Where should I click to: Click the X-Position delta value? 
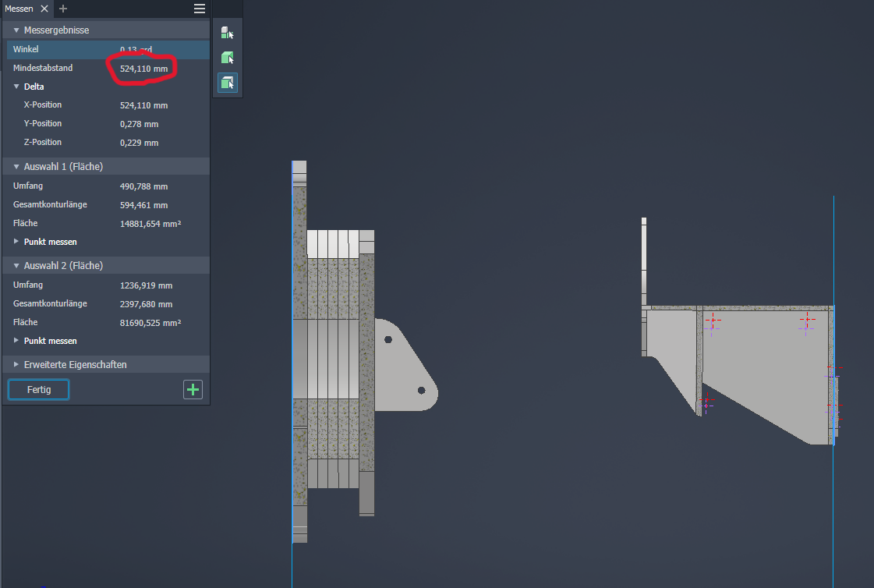[x=143, y=105]
